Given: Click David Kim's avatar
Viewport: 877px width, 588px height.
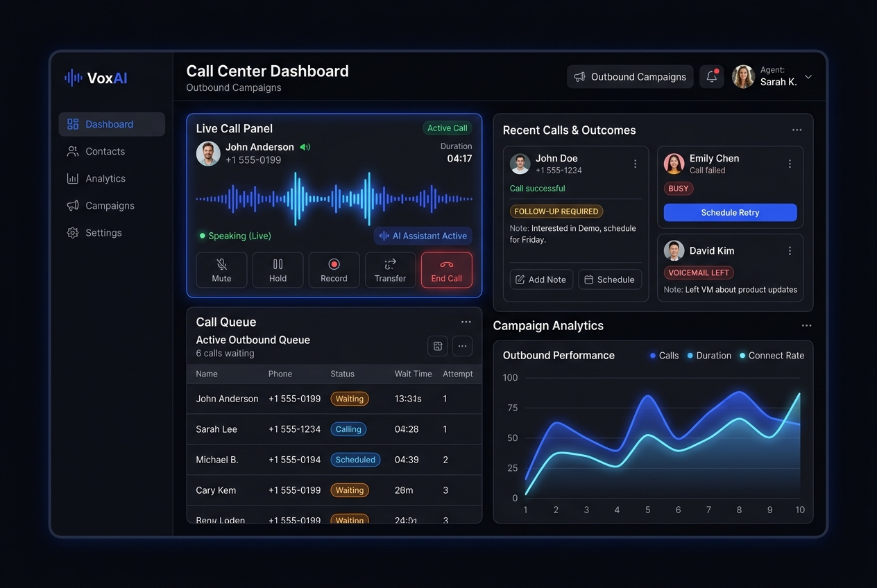Looking at the screenshot, I should [674, 250].
